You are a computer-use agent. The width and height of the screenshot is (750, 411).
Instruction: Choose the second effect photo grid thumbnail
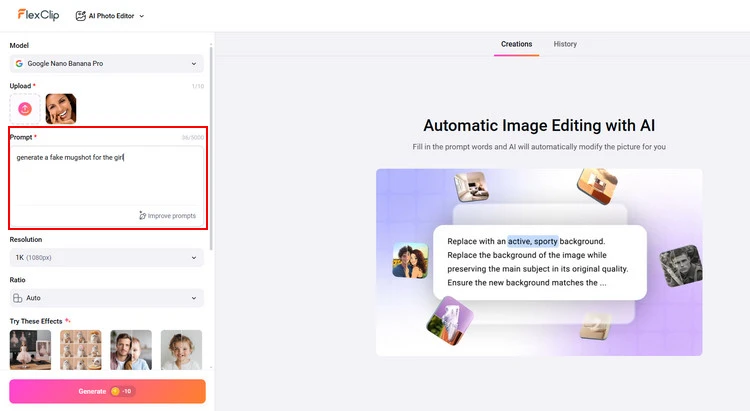click(x=81, y=350)
